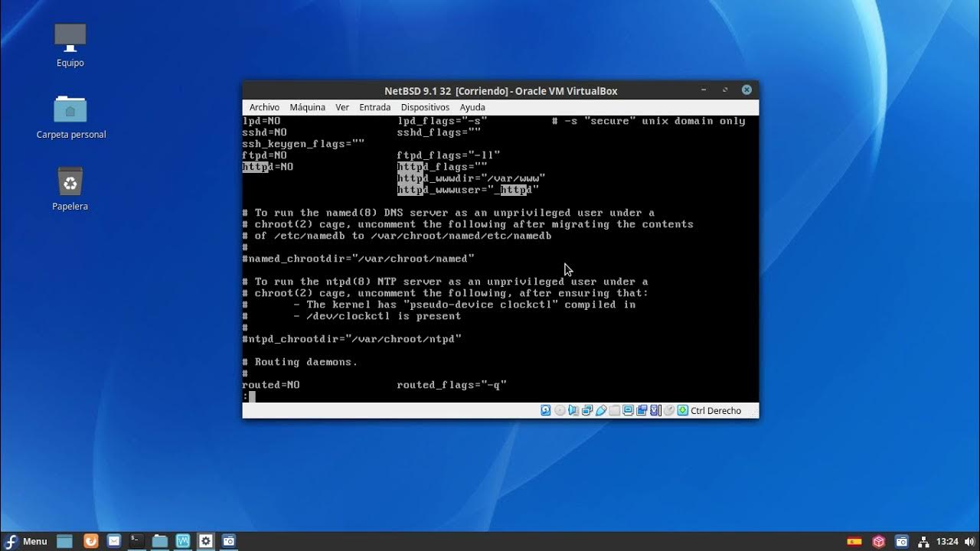980x551 pixels.
Task: Open the network connections tray icon
Action: point(923,541)
